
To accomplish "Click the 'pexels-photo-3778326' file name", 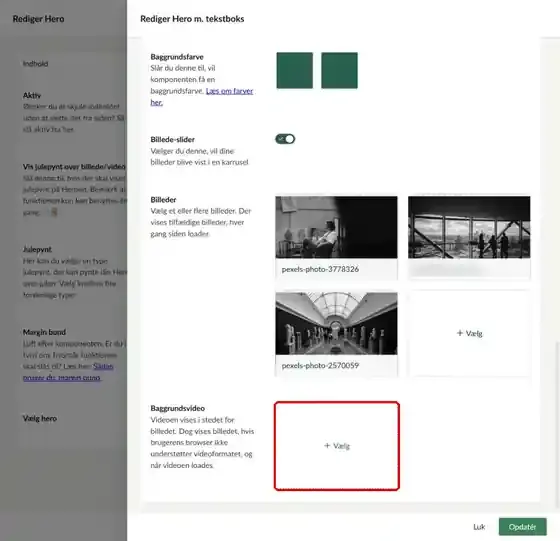I will click(x=320, y=269).
